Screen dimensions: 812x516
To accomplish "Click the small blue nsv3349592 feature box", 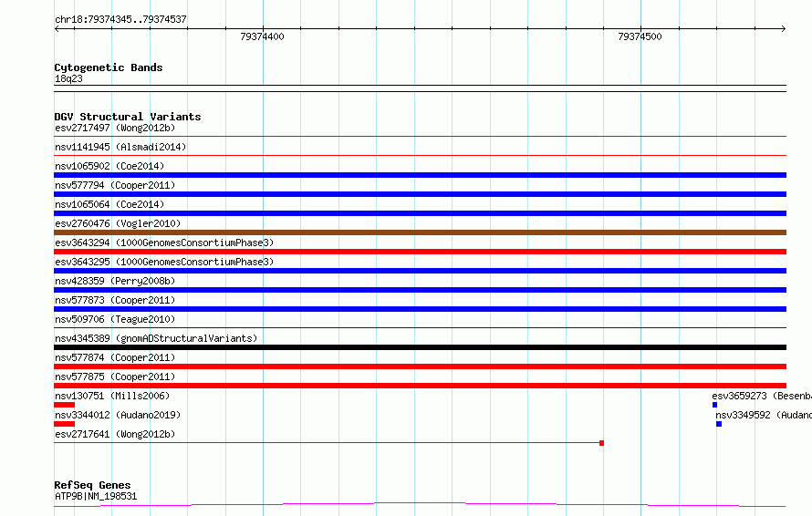I will [x=719, y=424].
